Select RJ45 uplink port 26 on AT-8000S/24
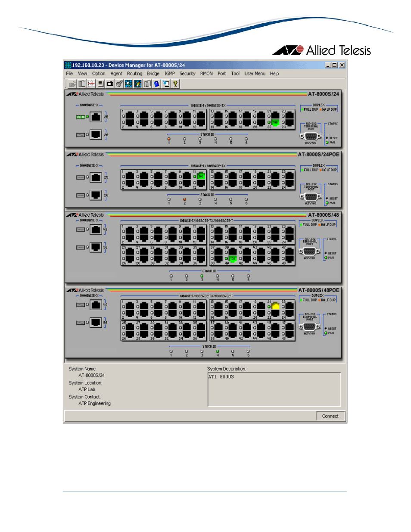Viewport: 411px width, 532px height. [96, 135]
